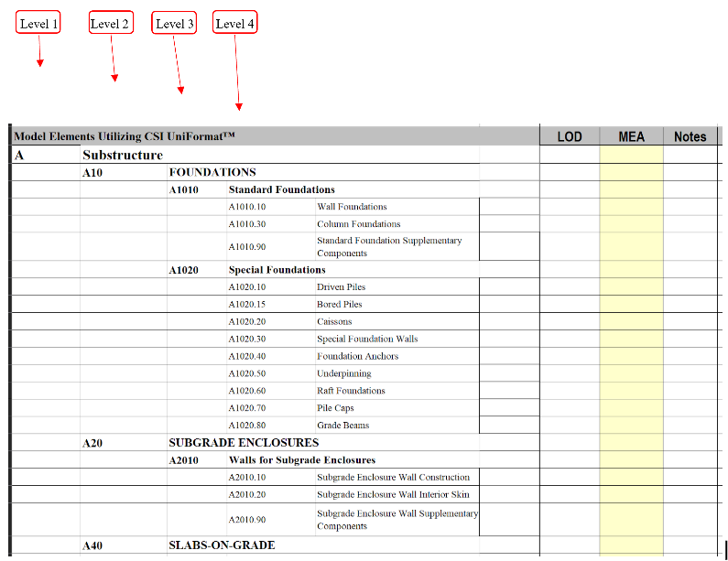Select the Level 2 callout box
The image size is (728, 561).
(x=111, y=24)
